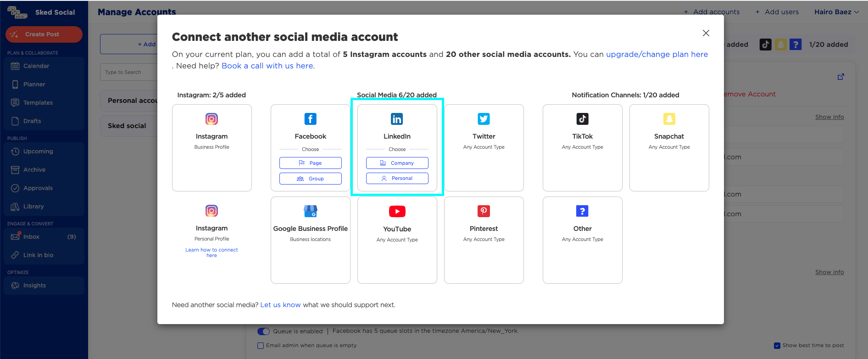Screen dimensions: 868x359
Task: Click the Let us know link
Action: coord(280,305)
